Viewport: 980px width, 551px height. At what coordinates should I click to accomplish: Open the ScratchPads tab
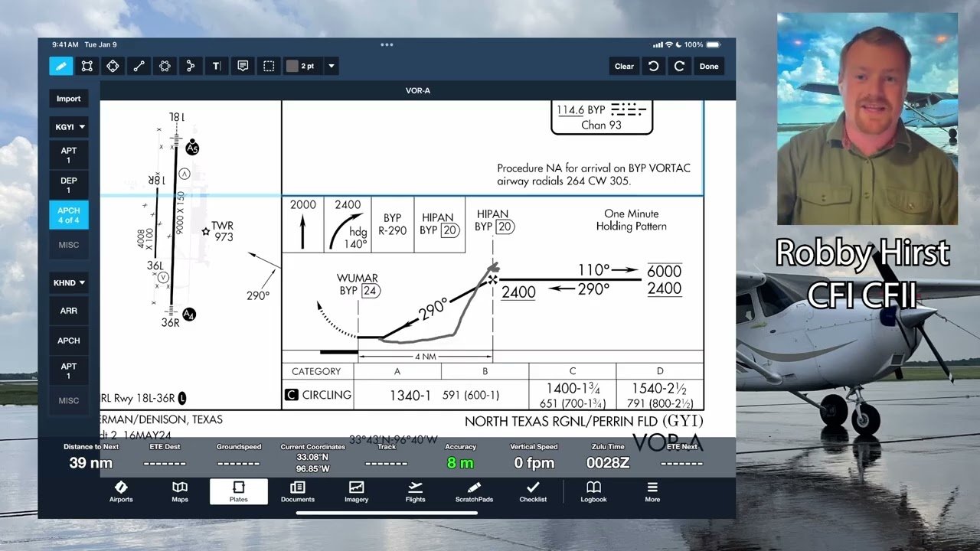(474, 491)
